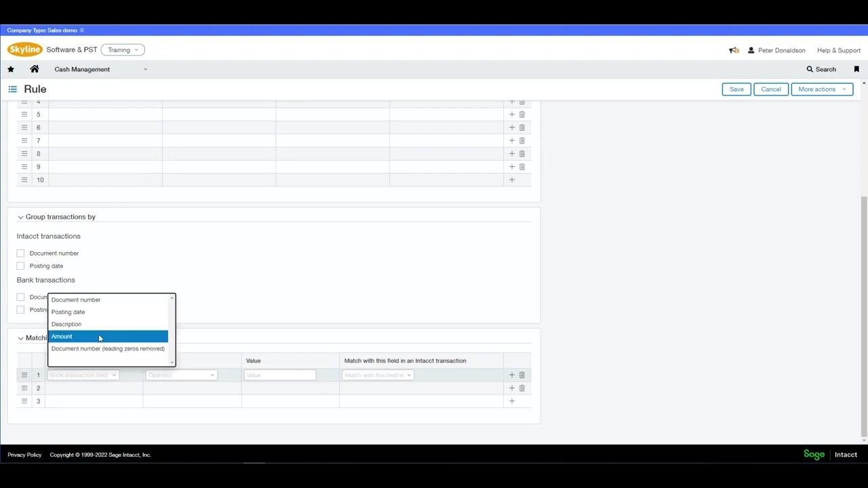This screenshot has width=868, height=488.
Task: Select Document number (leading zeros removed) option
Action: (108, 349)
